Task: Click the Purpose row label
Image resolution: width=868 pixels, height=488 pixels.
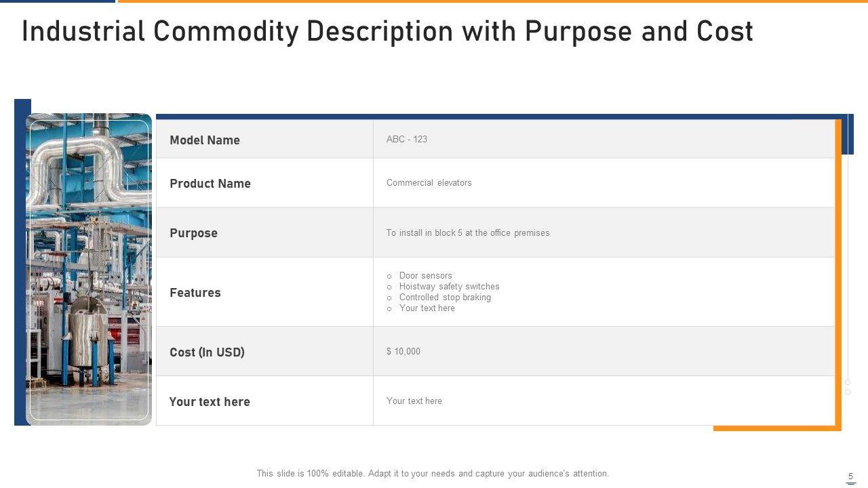Action: pyautogui.click(x=194, y=233)
